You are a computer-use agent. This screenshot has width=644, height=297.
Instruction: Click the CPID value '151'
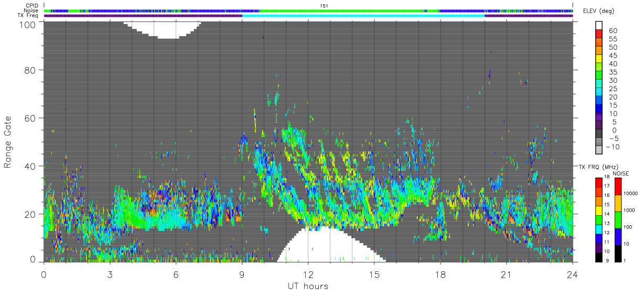[325, 6]
